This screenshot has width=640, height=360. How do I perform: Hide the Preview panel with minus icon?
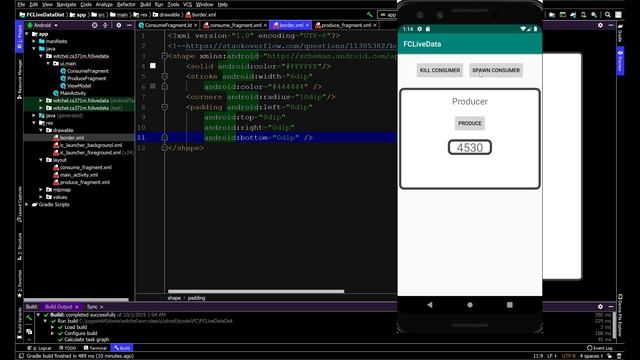pos(611,25)
